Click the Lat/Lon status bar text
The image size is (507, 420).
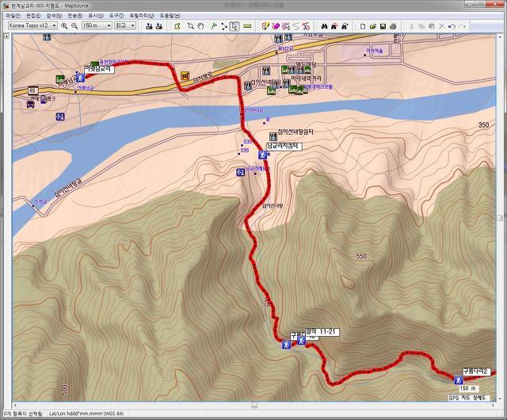86,414
